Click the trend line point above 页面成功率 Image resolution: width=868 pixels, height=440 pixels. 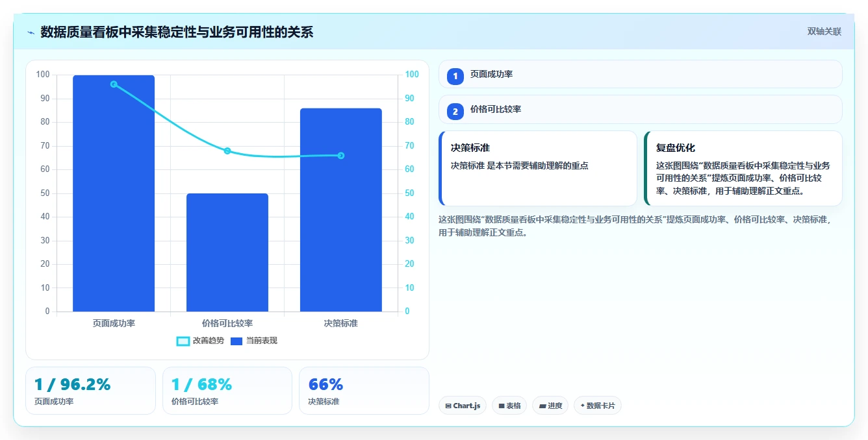tap(114, 84)
